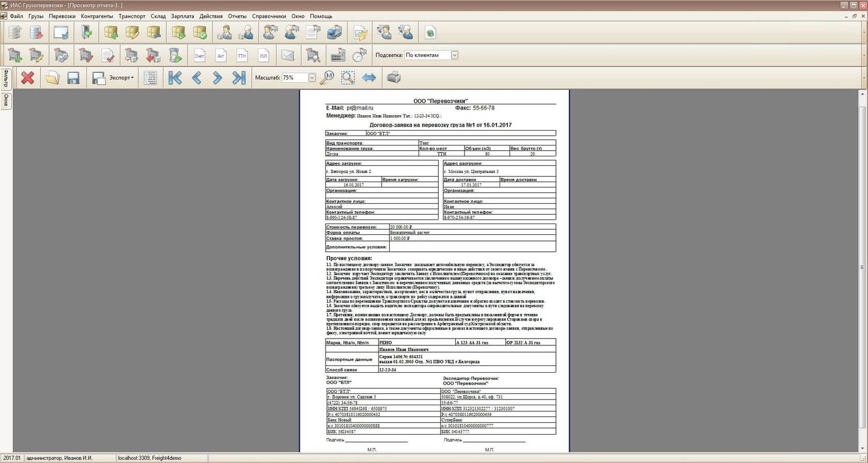The height and width of the screenshot is (463, 868).
Task: Click the add order cart icon with plus
Action: point(15,55)
